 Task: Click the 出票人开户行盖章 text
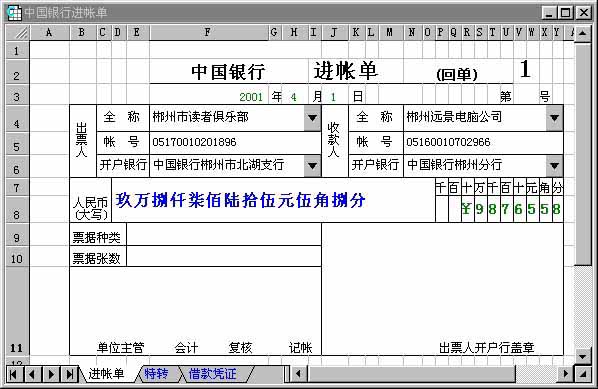[x=487, y=348]
